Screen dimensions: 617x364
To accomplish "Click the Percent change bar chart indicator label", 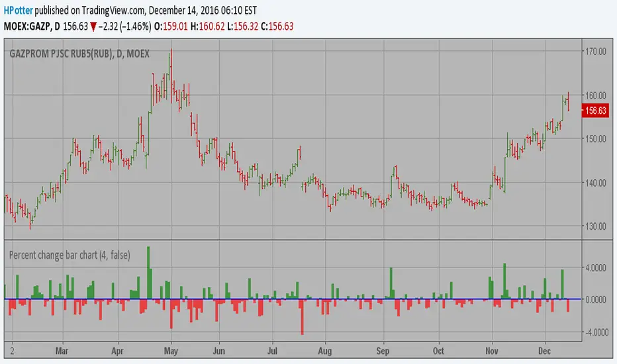I will (x=70, y=255).
